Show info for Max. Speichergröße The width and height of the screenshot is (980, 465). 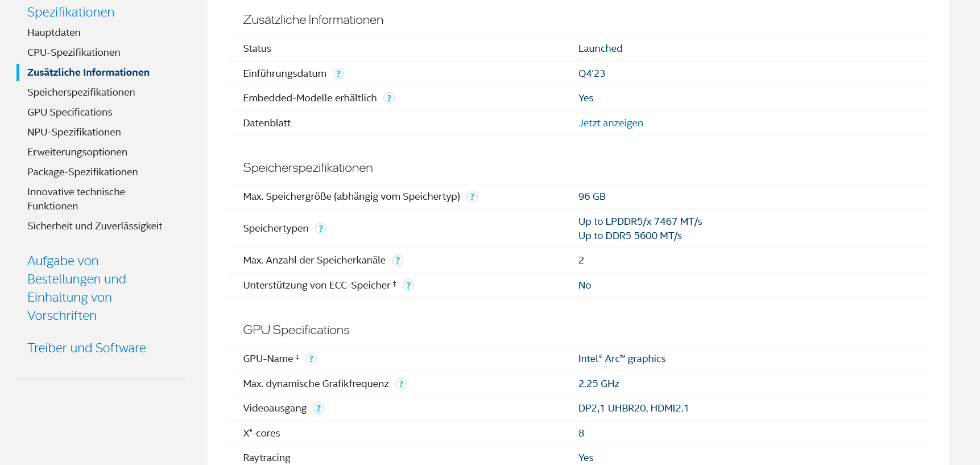tap(472, 196)
